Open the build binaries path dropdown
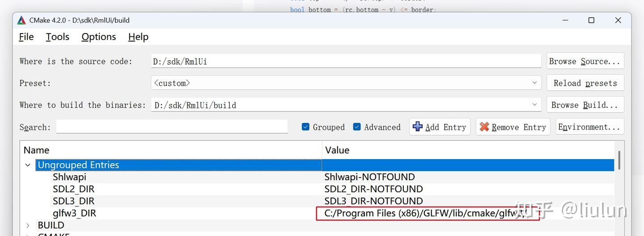 [x=346, y=105]
